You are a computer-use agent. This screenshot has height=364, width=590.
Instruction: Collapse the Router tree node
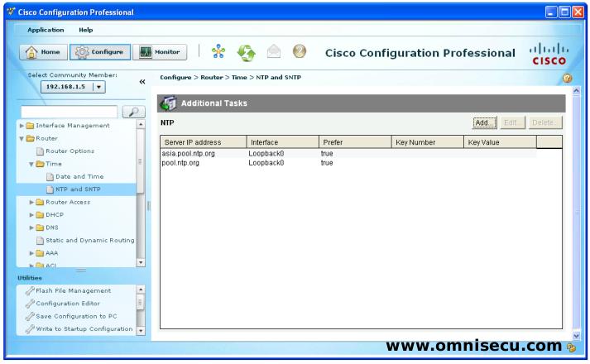[22, 139]
